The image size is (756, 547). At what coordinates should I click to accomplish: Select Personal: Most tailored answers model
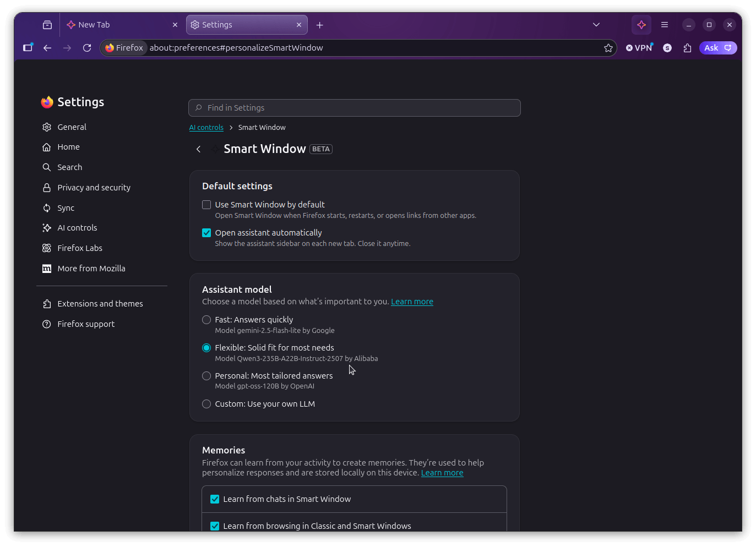point(206,376)
